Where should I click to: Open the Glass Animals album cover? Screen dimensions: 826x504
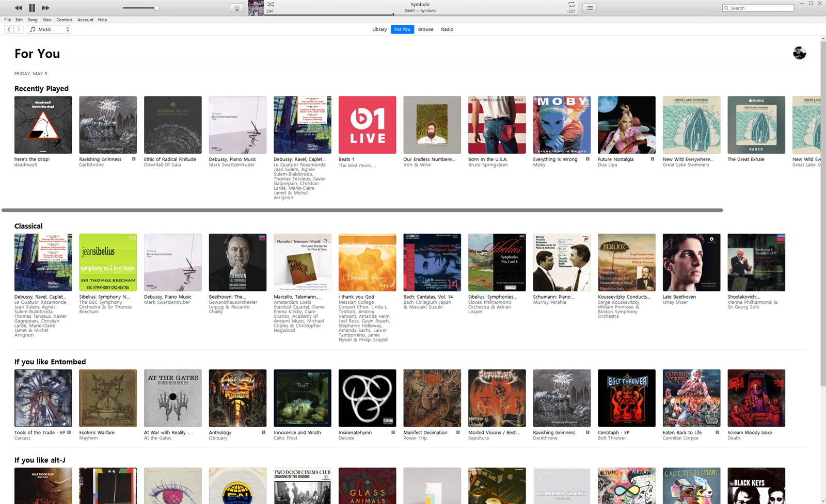(x=368, y=486)
